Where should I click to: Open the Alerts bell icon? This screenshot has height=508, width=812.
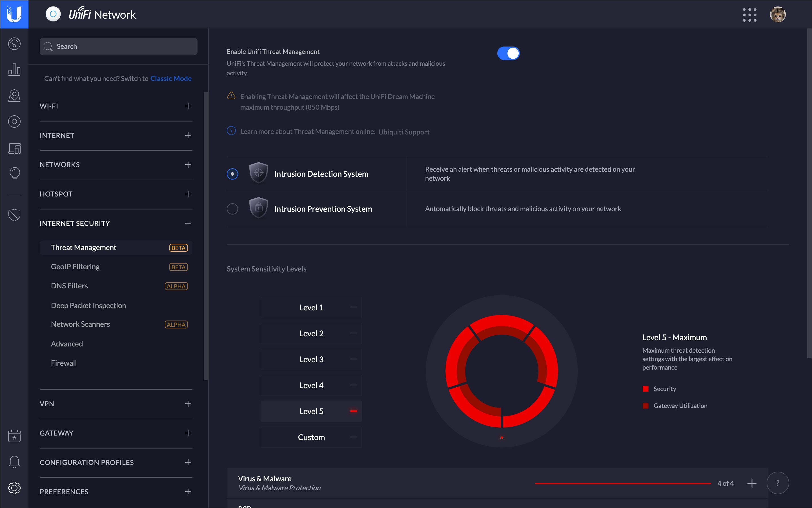(14, 462)
